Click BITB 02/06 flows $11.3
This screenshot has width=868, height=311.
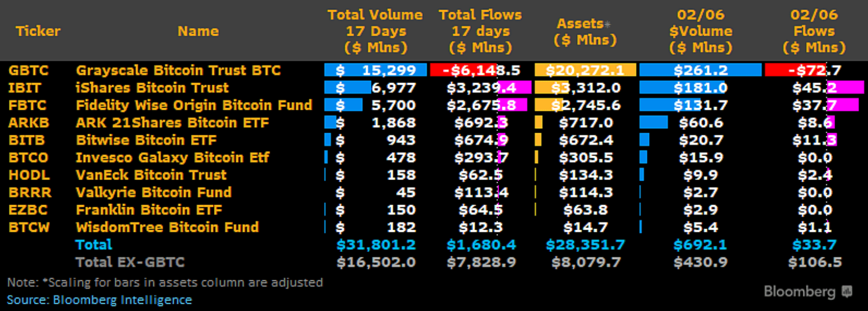coord(814,140)
